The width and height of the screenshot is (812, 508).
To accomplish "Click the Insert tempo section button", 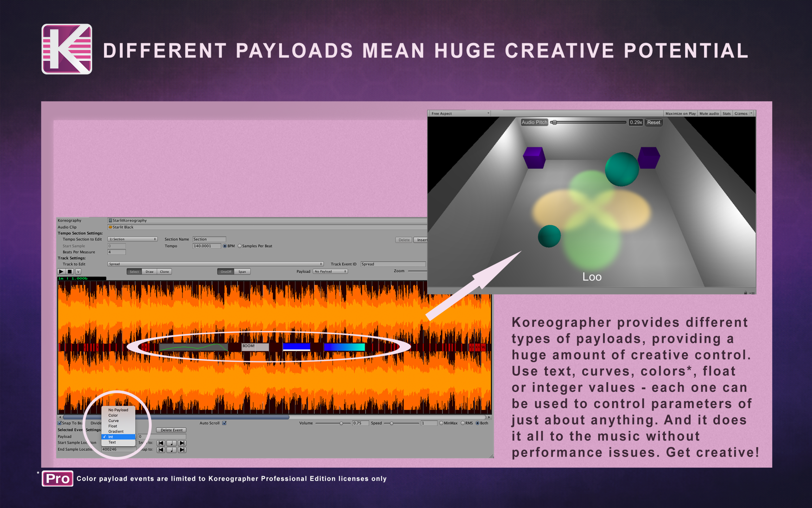I will pos(421,240).
